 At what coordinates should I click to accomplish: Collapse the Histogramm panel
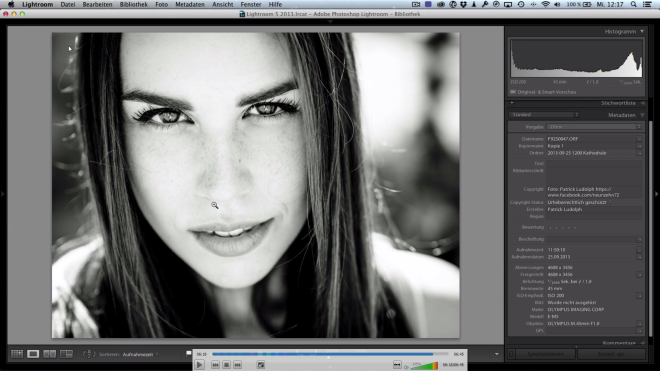(642, 31)
